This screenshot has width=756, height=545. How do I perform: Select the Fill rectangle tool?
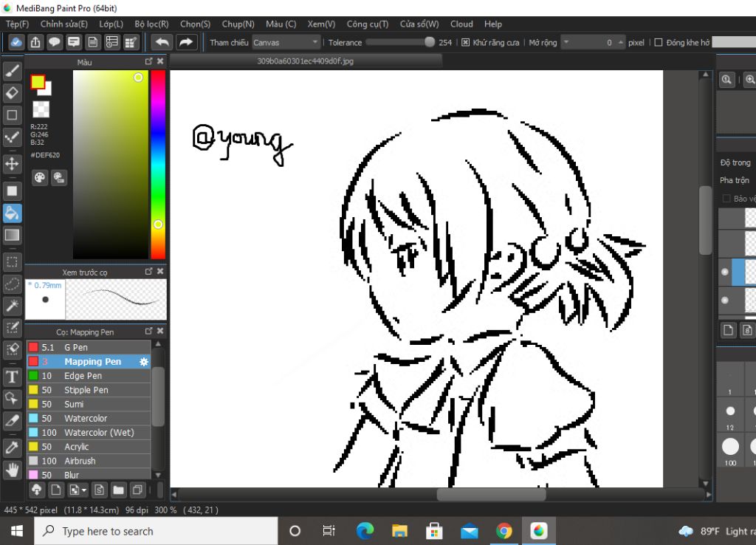(x=12, y=191)
